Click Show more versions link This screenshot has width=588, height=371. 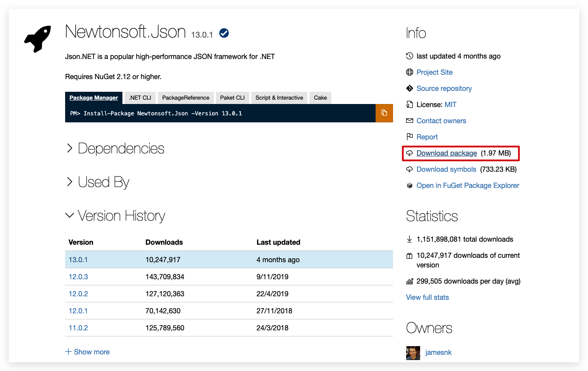[92, 352]
